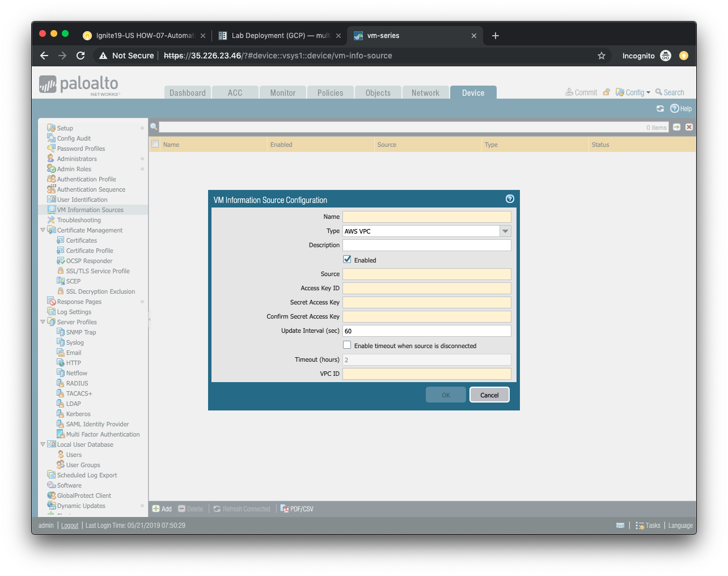This screenshot has height=576, width=728.
Task: Click the Language link in status bar
Action: pos(680,526)
